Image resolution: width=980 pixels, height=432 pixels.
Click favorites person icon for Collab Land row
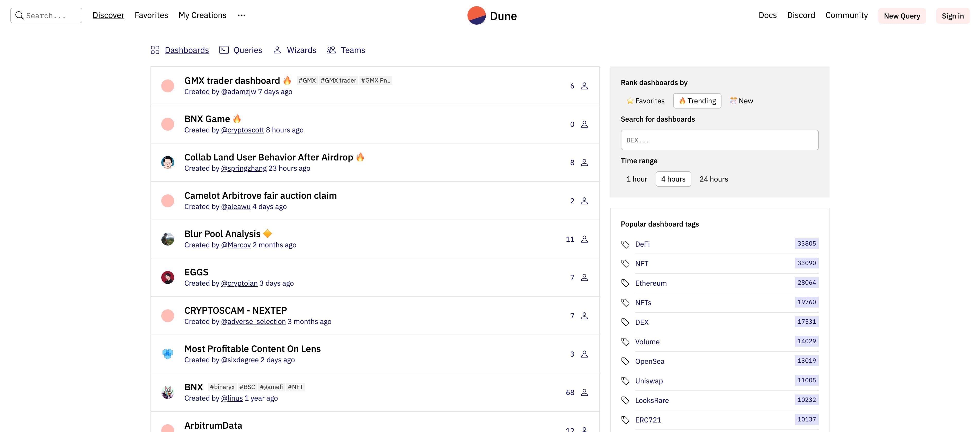point(584,163)
